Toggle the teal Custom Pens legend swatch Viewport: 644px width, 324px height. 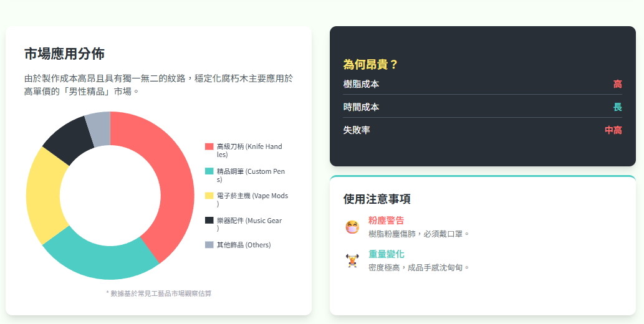(x=209, y=171)
